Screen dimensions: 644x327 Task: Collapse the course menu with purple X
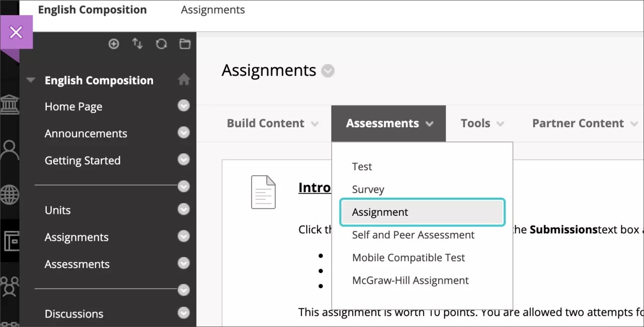(x=16, y=32)
